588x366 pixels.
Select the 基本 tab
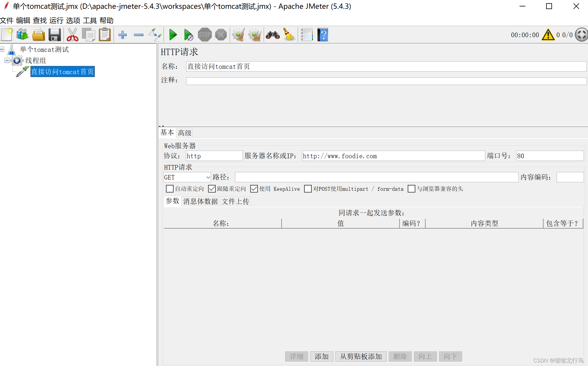tap(167, 132)
